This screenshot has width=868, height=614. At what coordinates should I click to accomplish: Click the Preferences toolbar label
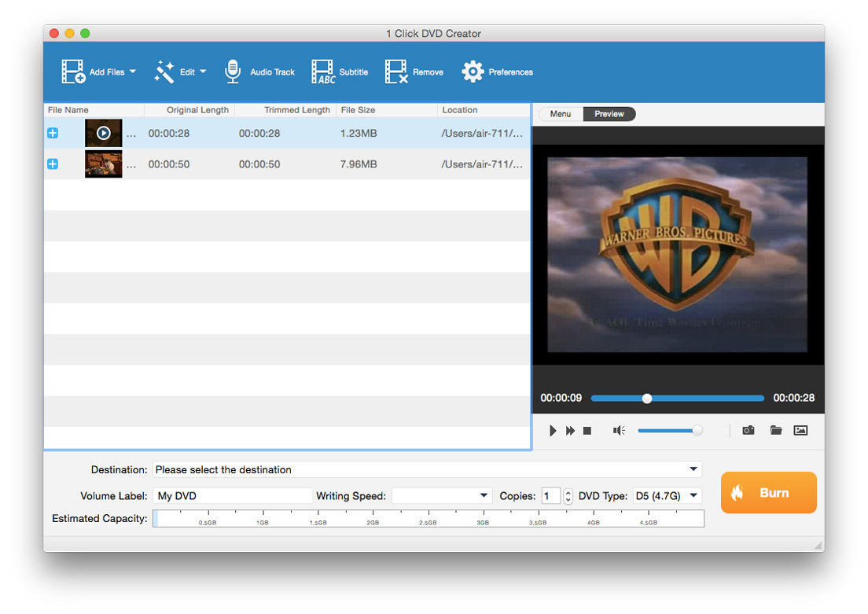click(510, 72)
